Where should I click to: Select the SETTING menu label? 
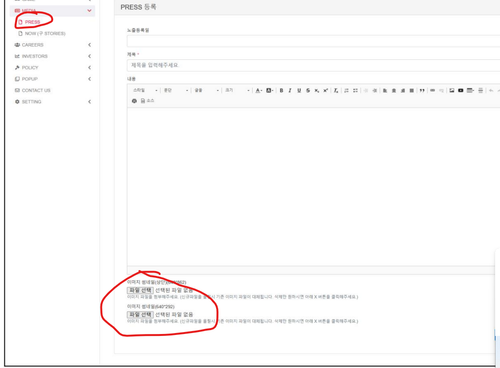[x=31, y=102]
